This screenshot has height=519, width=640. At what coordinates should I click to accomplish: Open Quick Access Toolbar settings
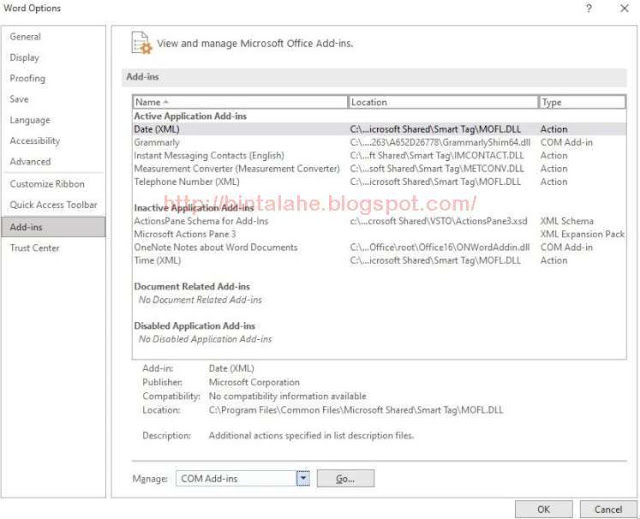pyautogui.click(x=53, y=205)
